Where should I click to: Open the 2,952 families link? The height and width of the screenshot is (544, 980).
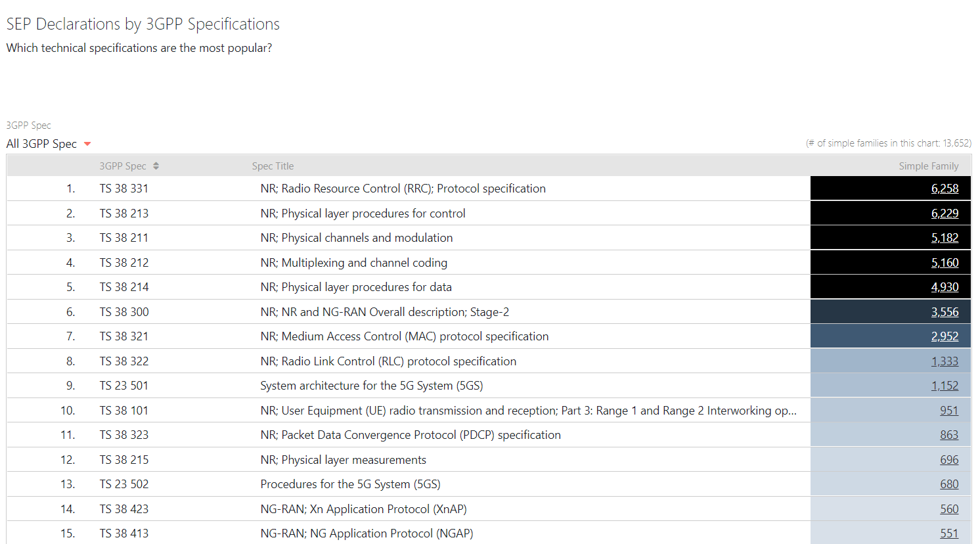(x=945, y=336)
